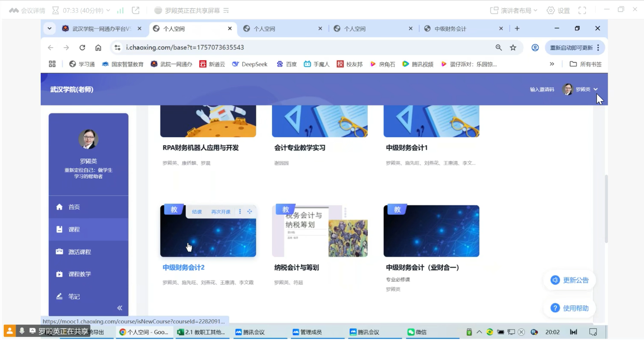Expand the 罗殿英 user account dropdown
The image size is (644, 340).
[x=595, y=89]
